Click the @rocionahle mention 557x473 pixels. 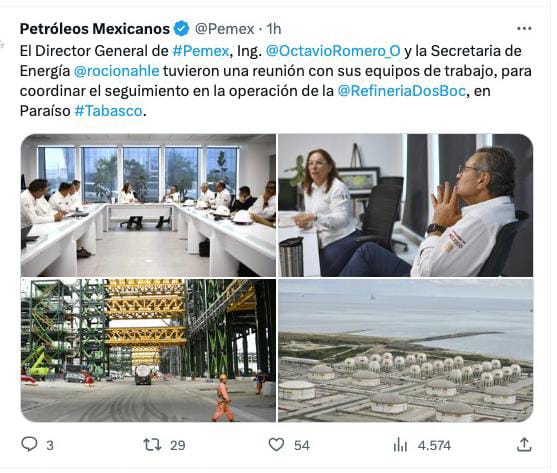[x=117, y=71]
